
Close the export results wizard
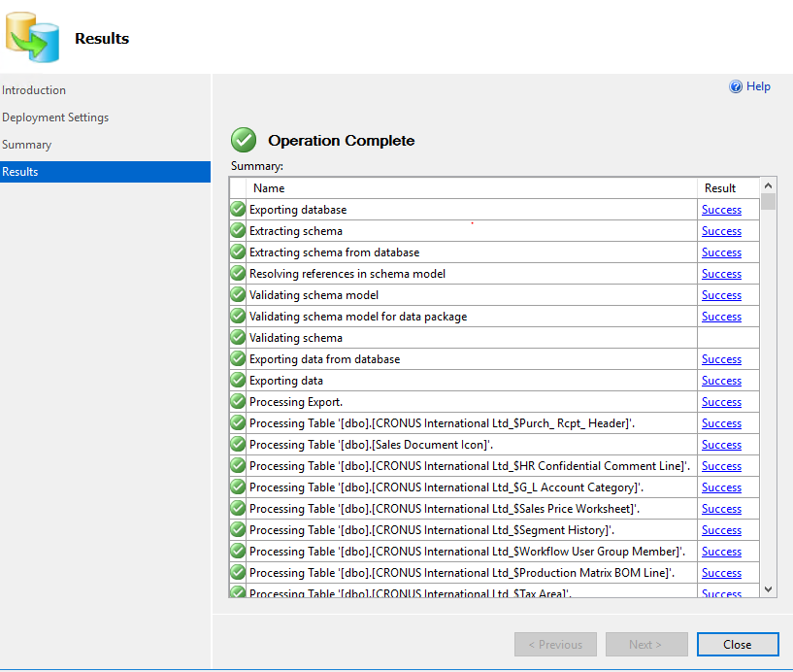737,645
